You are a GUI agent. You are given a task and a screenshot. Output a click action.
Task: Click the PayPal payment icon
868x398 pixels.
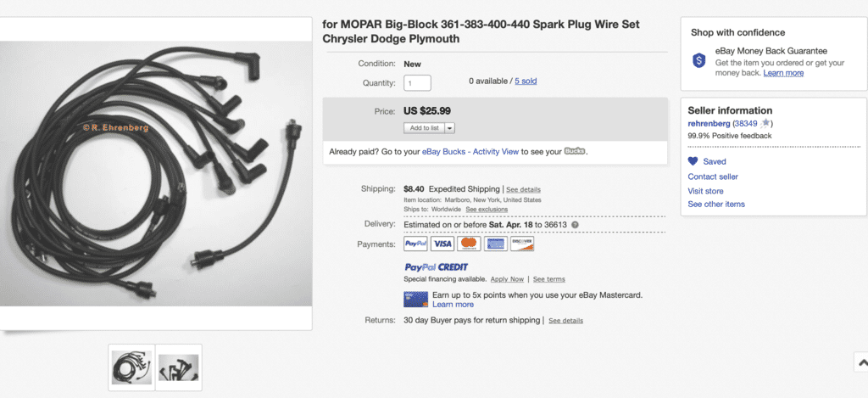click(416, 244)
